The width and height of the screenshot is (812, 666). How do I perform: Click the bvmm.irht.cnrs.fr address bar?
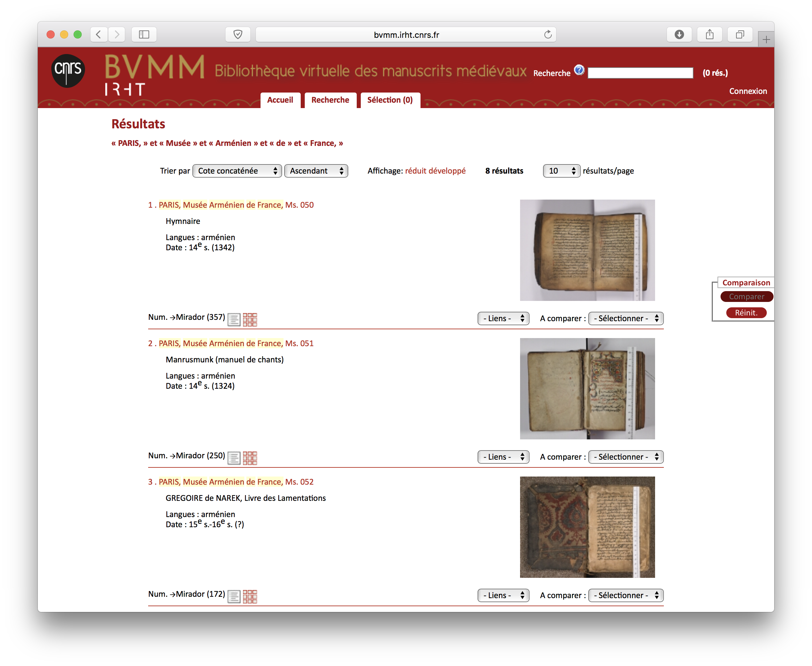coord(406,34)
